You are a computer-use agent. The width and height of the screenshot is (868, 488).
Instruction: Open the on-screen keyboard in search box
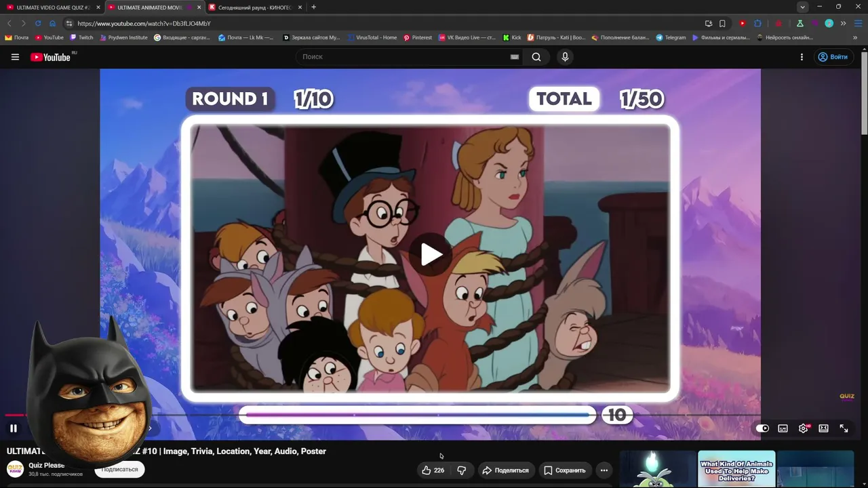(515, 57)
